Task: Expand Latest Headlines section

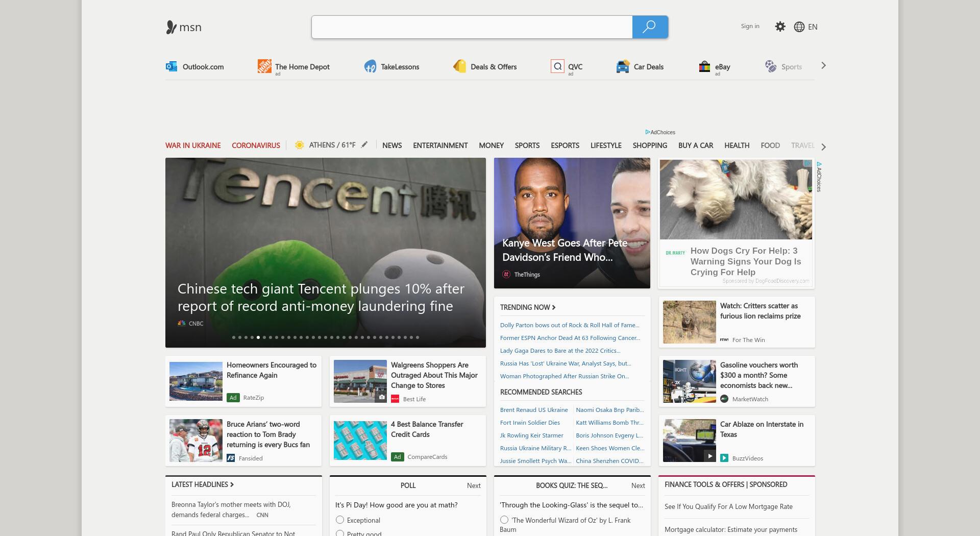Action: coord(202,484)
